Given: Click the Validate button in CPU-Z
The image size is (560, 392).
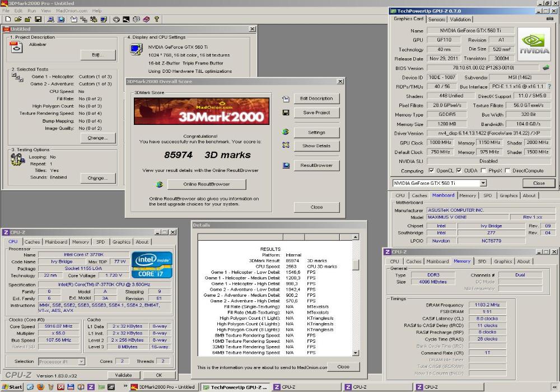Looking at the screenshot, I should [x=123, y=375].
